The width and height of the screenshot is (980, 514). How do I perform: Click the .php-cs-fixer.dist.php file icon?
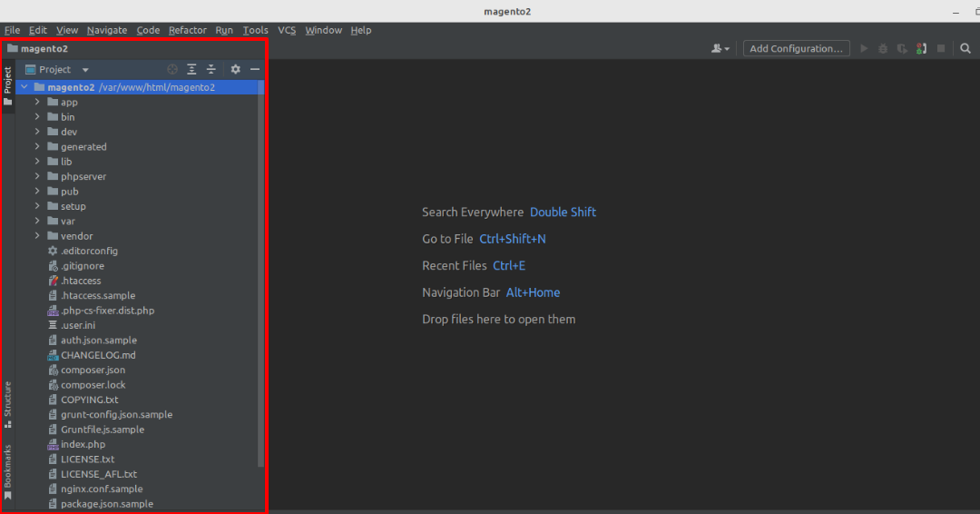click(54, 311)
